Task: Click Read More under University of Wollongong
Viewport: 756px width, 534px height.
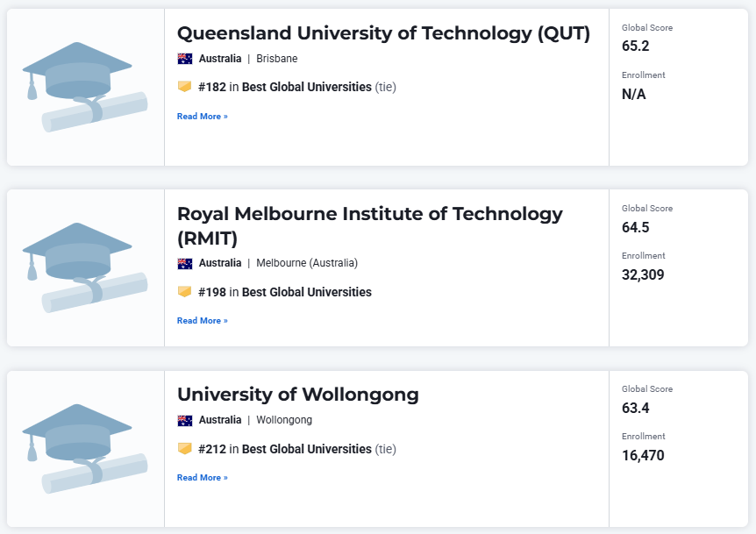Action: coord(202,478)
